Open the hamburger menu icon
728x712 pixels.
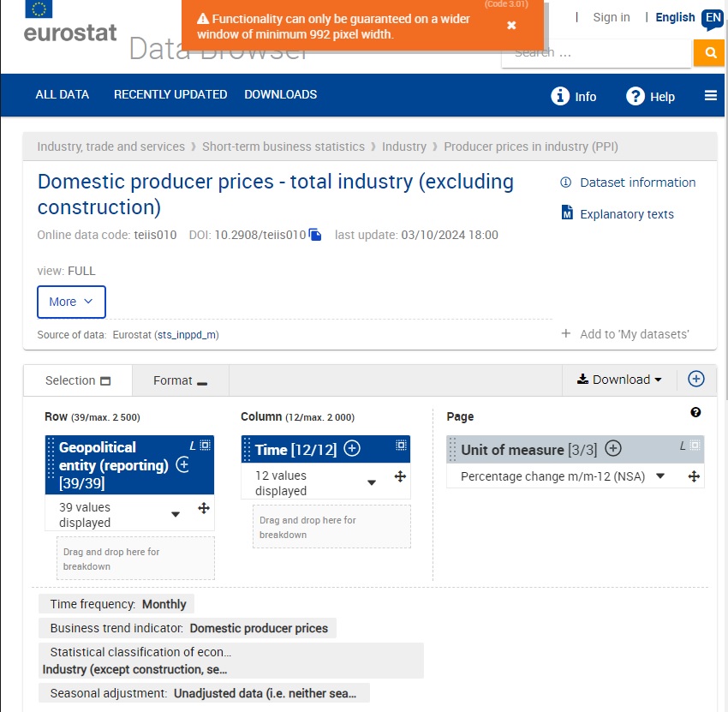pyautogui.click(x=710, y=96)
